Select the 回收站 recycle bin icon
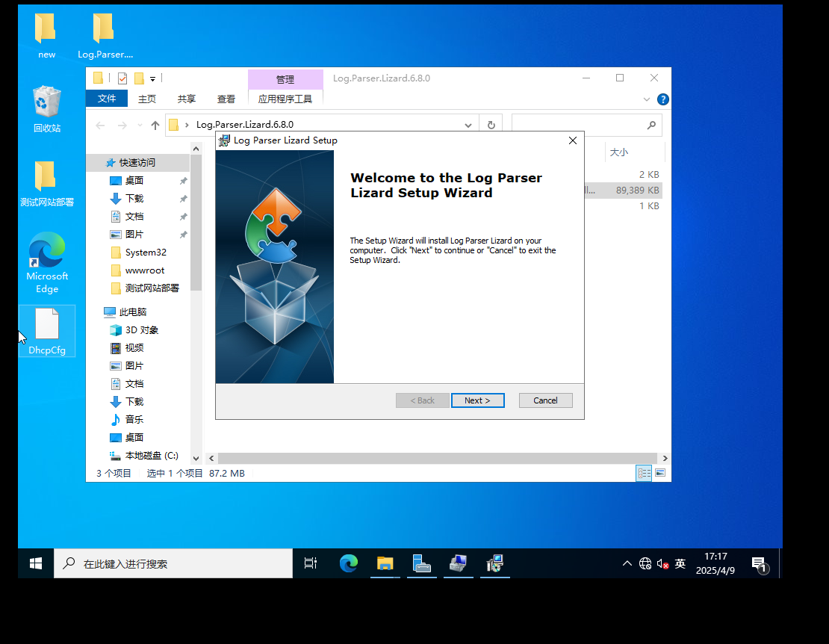This screenshot has height=644, width=829. 47,109
